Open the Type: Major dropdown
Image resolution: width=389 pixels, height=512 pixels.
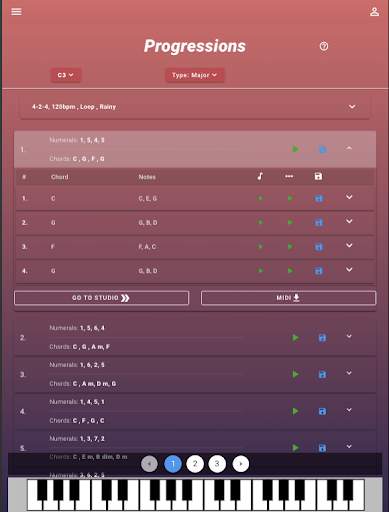pos(195,75)
